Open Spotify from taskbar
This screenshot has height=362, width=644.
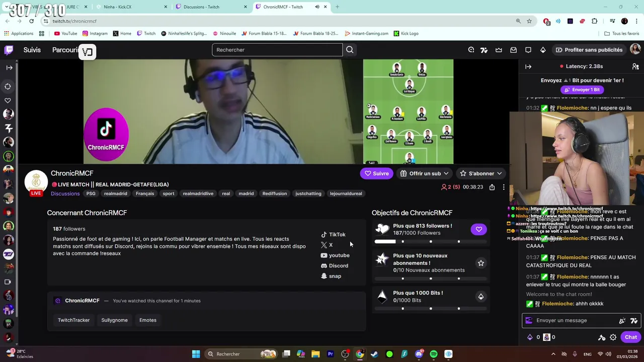434,354
